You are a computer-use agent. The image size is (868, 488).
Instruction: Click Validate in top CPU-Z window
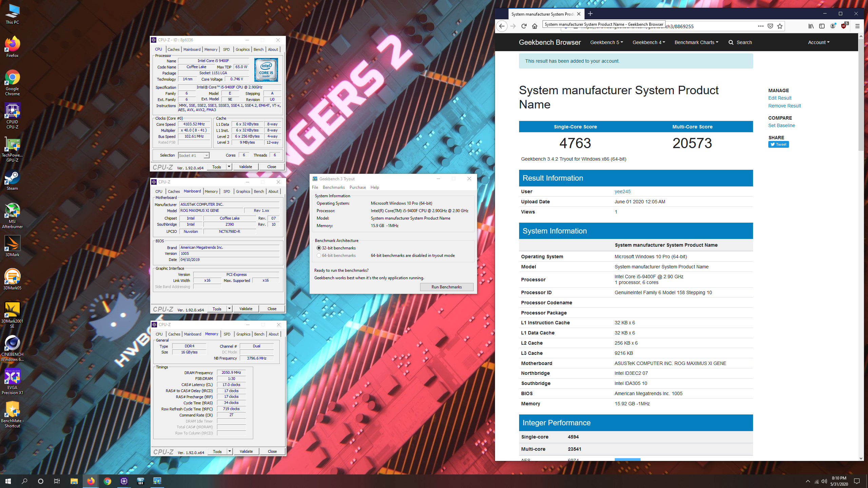point(245,167)
